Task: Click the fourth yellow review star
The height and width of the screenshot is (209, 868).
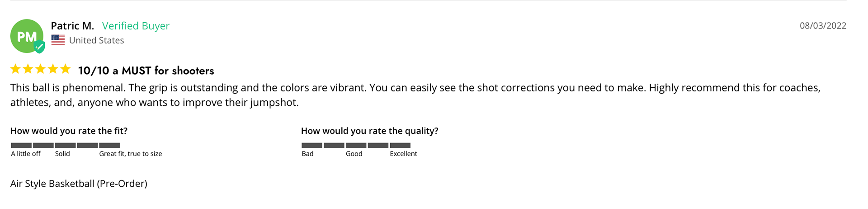Action: [x=53, y=69]
